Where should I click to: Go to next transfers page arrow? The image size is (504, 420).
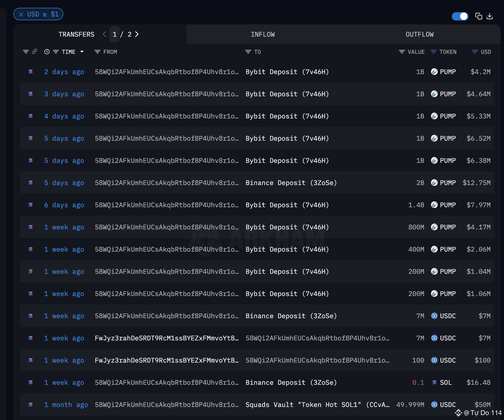[137, 34]
